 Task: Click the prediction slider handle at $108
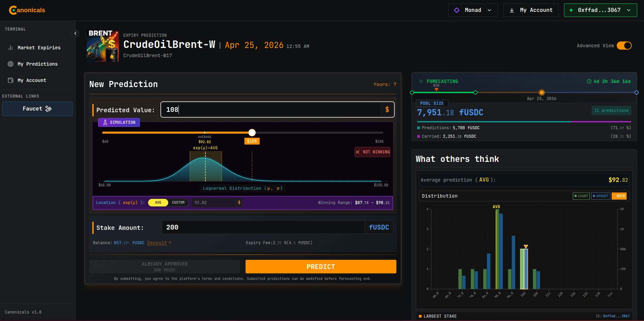(252, 133)
